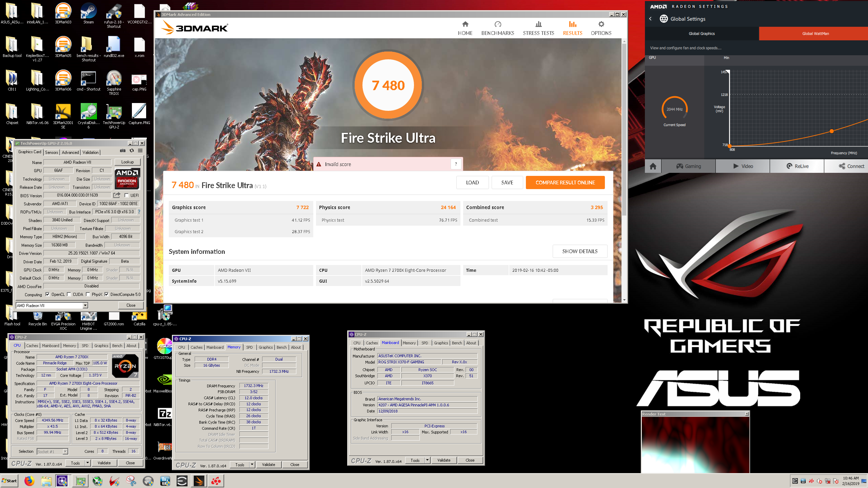Open the 3DMark HOME section
The width and height of the screenshot is (868, 488).
(465, 28)
